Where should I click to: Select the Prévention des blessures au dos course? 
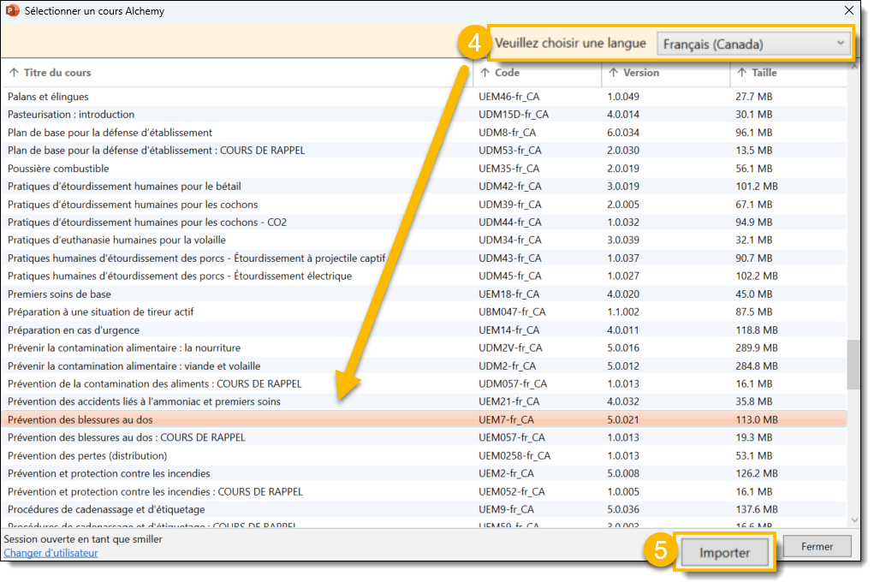coord(80,419)
